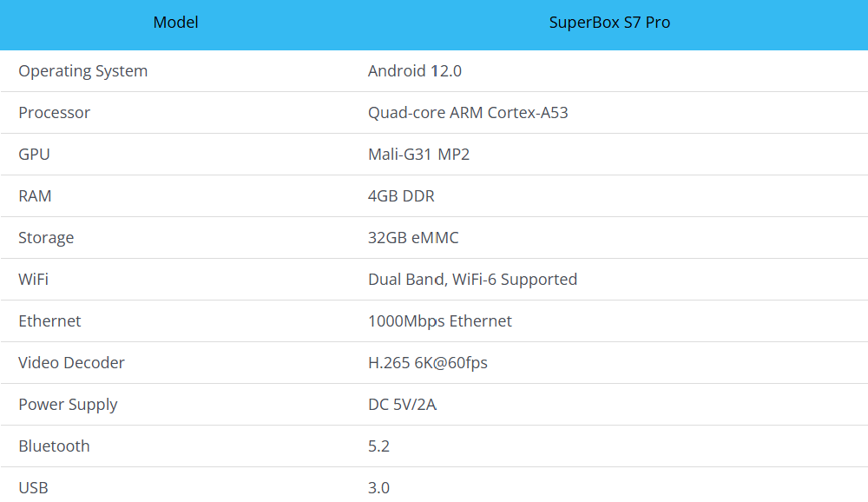Select the "4GB DDR" value
Screen dimensions: 868x502
[x=401, y=196]
